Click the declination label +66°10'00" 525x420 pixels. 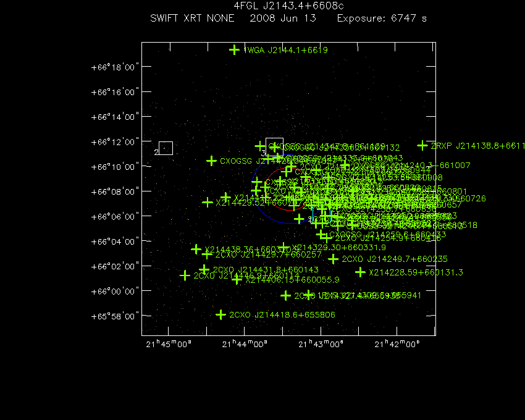pos(115,167)
